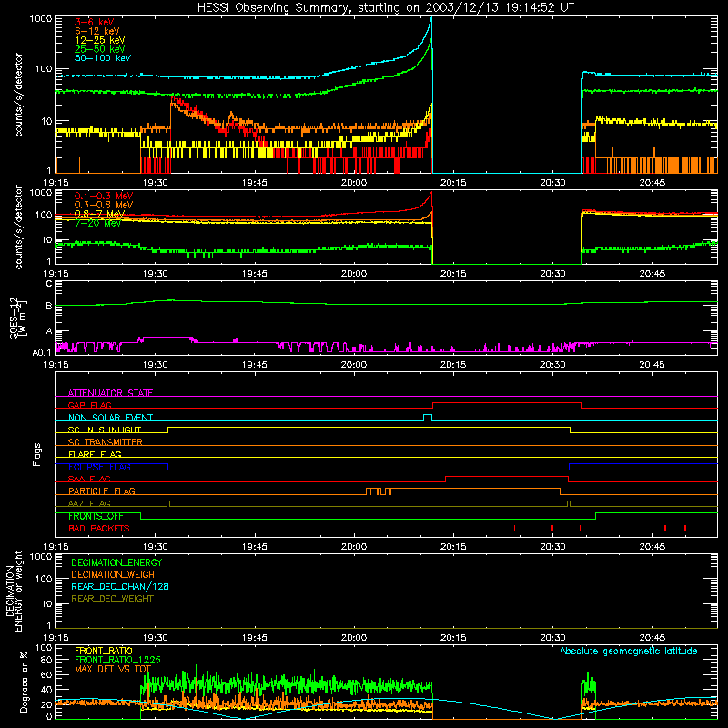Click the 50-100 keV legend label
728x728 pixels.
coord(103,58)
